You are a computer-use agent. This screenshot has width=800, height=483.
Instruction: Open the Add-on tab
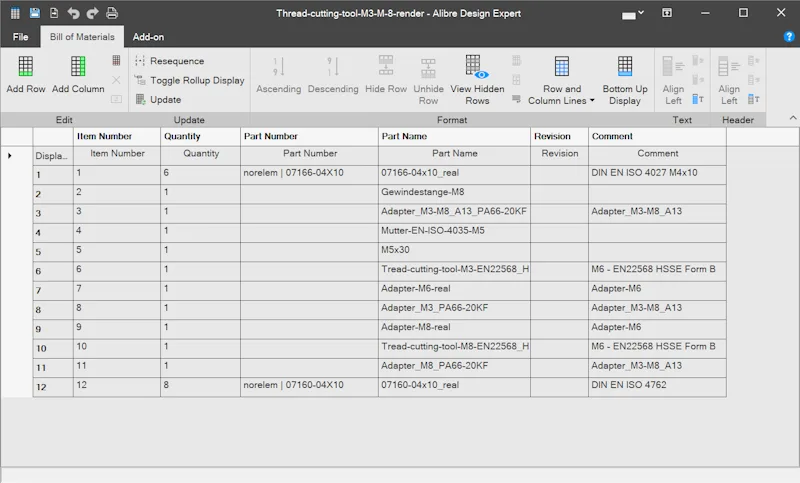148,37
